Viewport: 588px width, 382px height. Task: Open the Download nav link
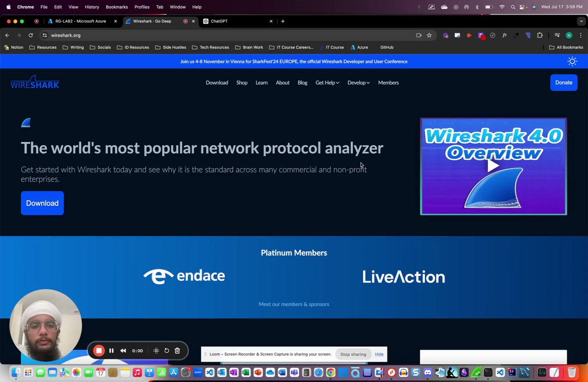click(x=217, y=83)
